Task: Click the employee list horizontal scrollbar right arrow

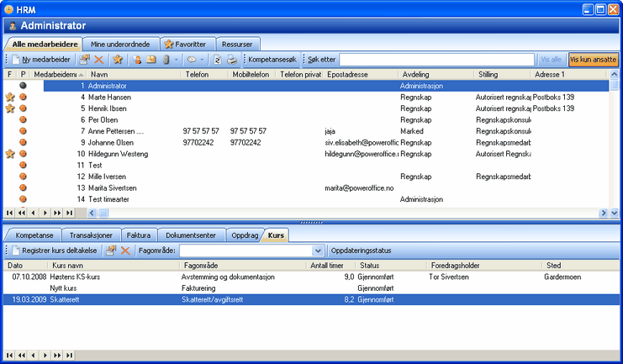Action: pyautogui.click(x=604, y=213)
